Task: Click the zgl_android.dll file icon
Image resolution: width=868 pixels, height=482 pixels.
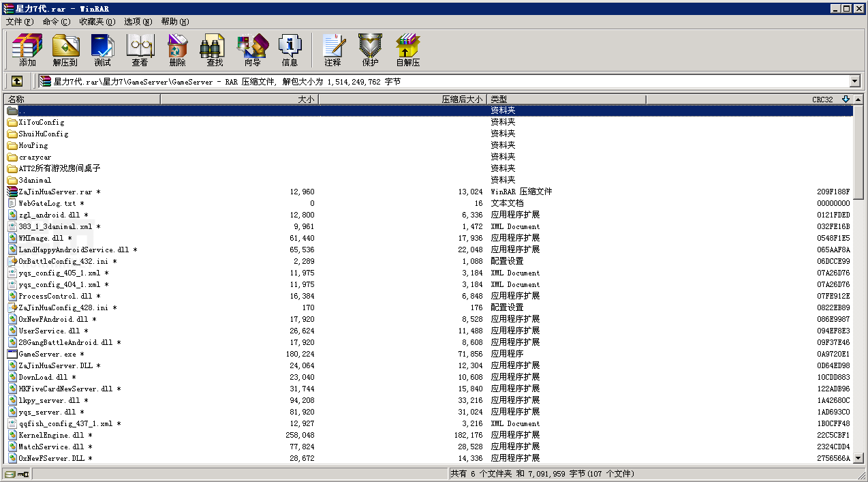Action: [x=12, y=215]
